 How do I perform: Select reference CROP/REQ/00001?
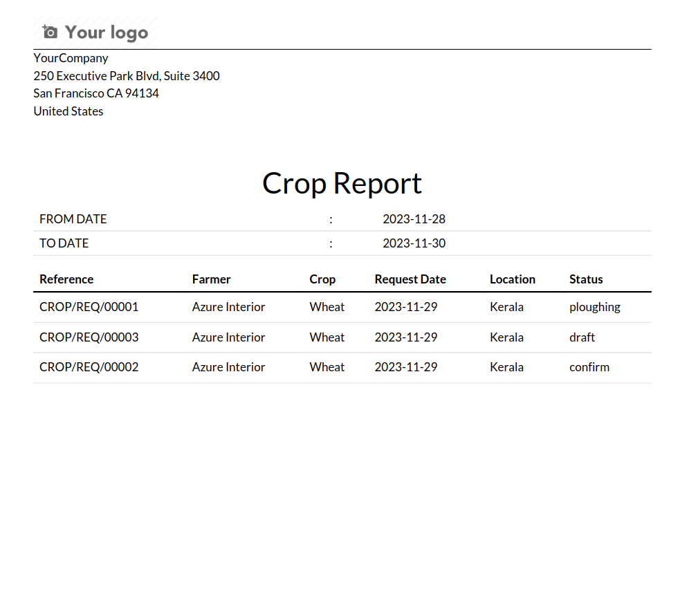click(x=89, y=307)
